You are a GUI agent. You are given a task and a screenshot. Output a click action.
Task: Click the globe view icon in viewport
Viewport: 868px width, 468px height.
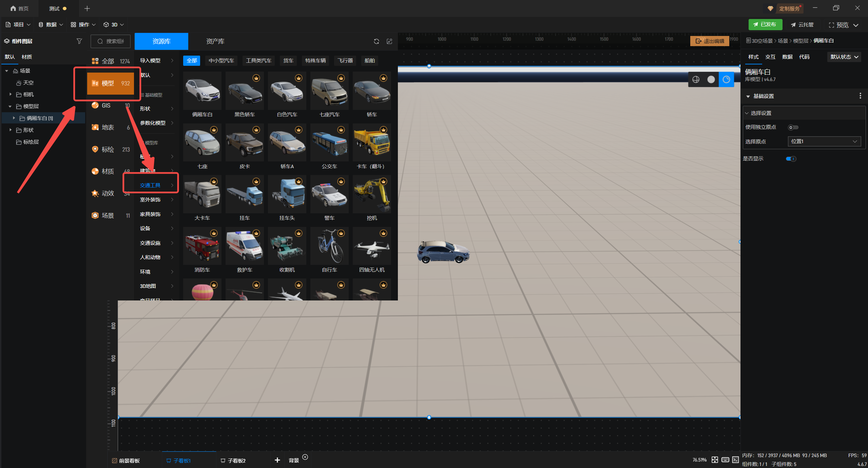tap(696, 79)
